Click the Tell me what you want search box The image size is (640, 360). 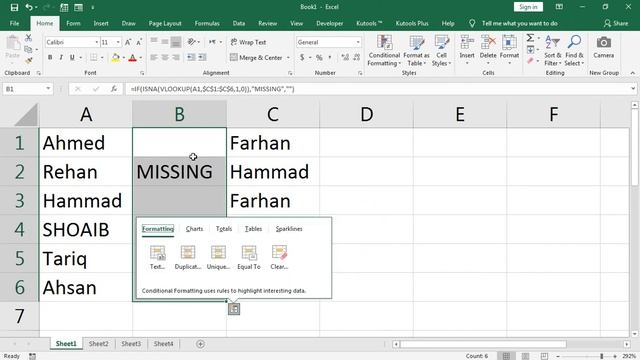(x=519, y=23)
